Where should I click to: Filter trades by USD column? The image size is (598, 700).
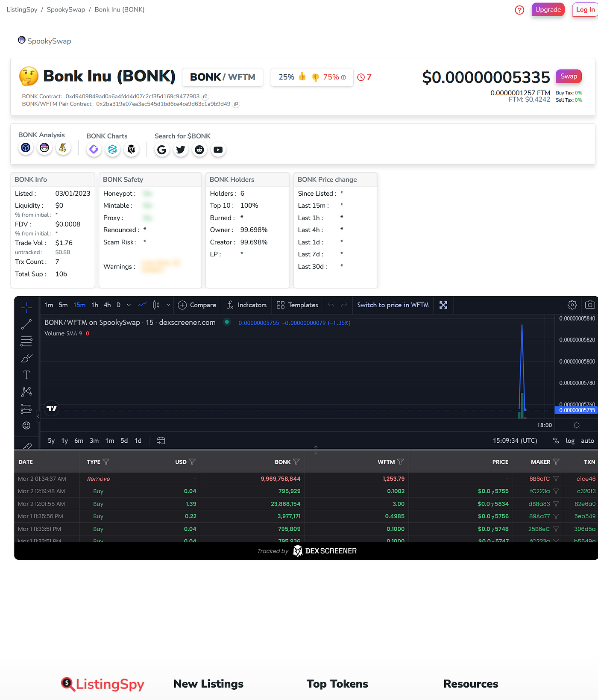(192, 462)
